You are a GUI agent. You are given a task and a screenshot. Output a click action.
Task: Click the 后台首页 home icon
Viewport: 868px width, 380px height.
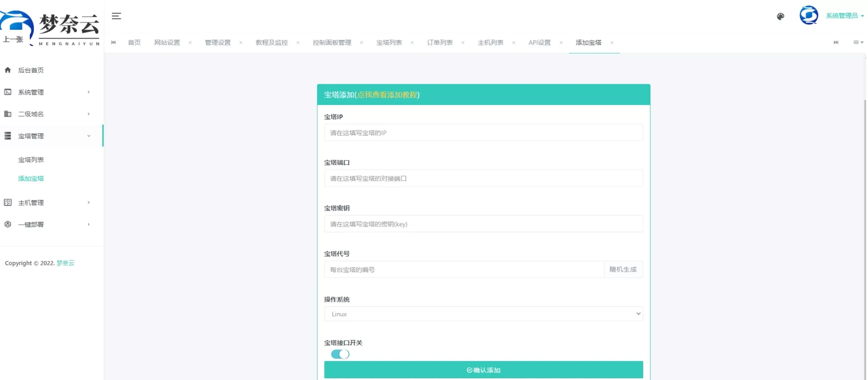point(8,70)
